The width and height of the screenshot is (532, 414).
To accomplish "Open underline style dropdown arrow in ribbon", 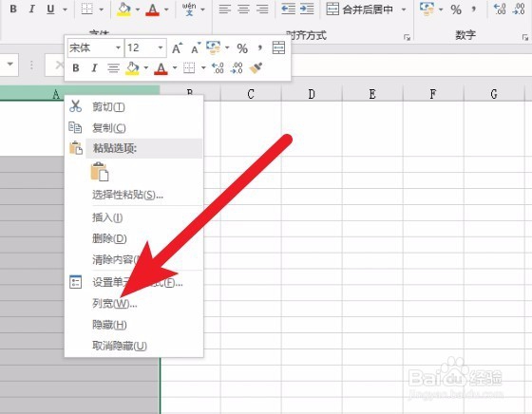I will coord(65,9).
